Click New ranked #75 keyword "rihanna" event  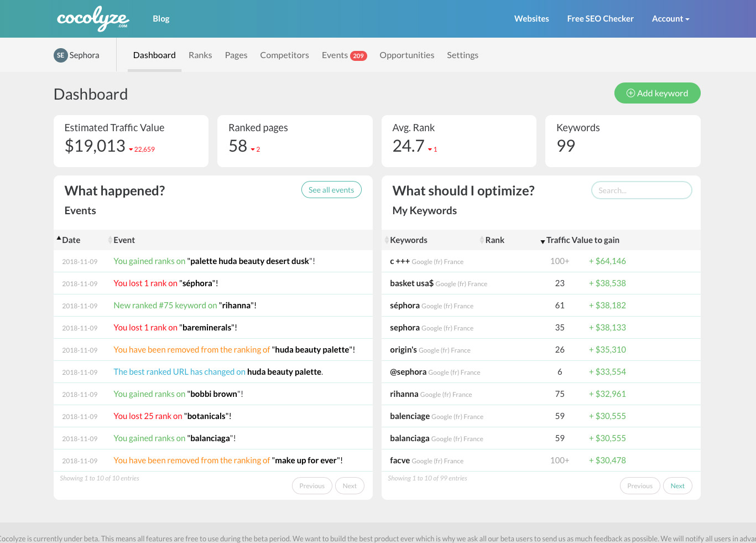(185, 306)
